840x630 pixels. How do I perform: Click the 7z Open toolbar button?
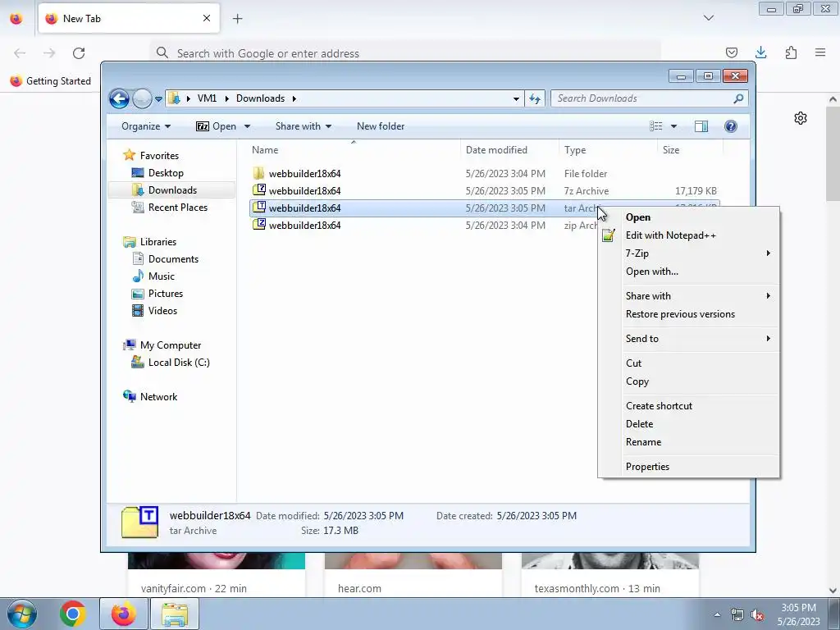[x=216, y=126]
